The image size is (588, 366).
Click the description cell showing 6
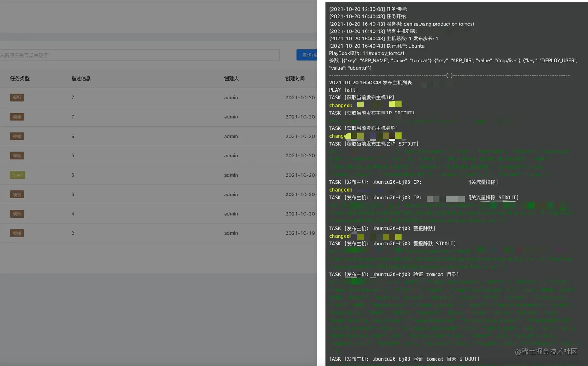pos(73,137)
